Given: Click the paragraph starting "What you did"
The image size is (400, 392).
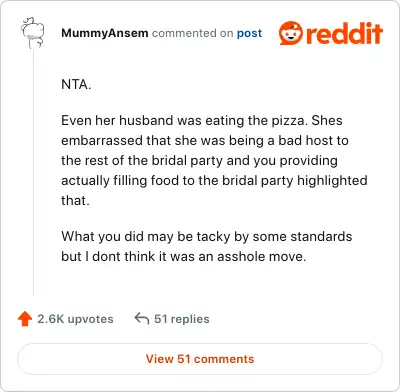Looking at the screenshot, I should point(207,246).
